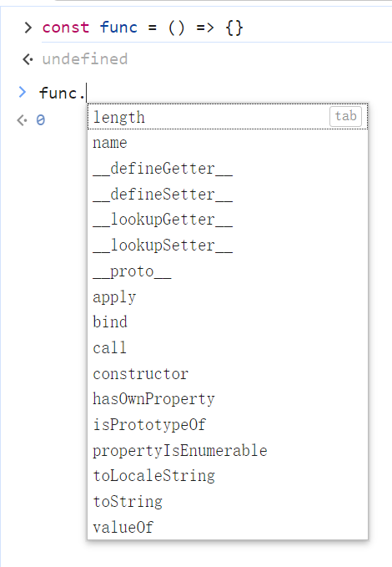Choose name from the autocomplete list

tap(228, 143)
